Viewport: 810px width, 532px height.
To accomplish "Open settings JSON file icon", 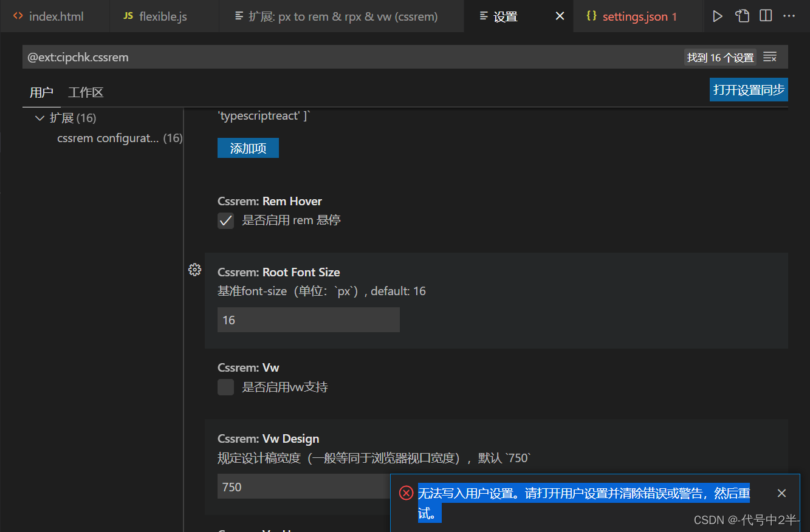I will point(742,16).
